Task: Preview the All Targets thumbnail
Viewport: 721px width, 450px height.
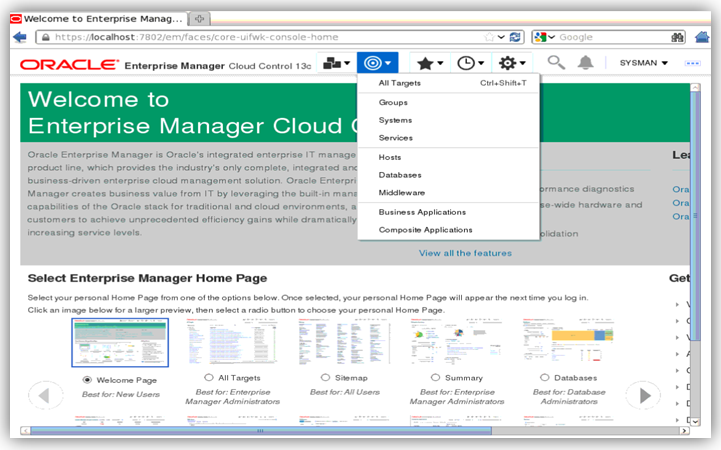Action: tap(233, 342)
